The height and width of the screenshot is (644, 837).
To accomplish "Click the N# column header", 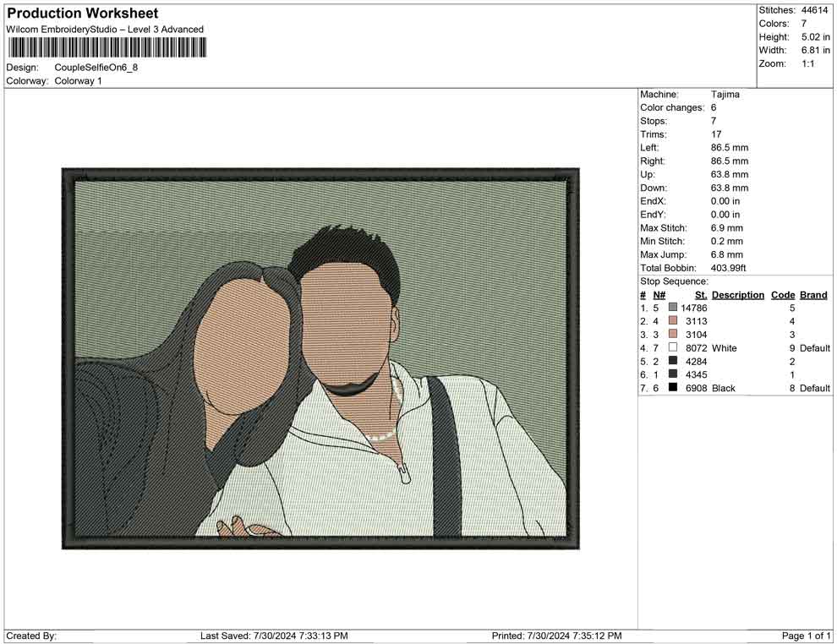I will coord(659,295).
